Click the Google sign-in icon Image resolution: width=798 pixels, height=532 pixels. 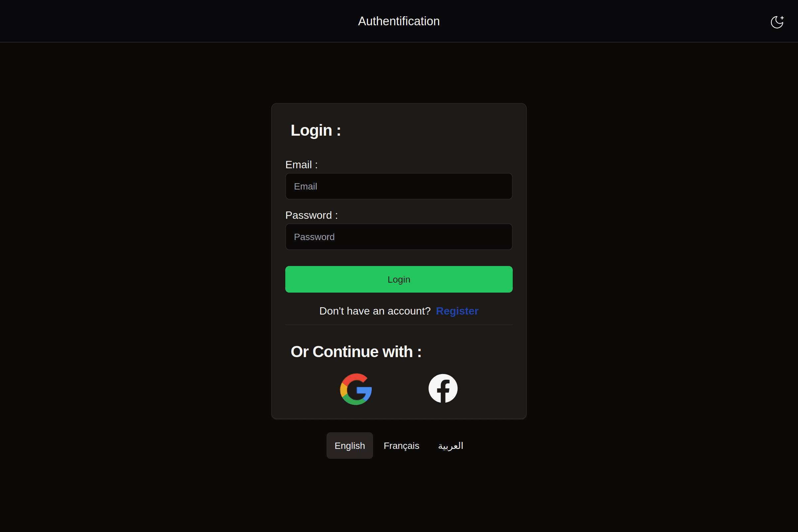point(355,388)
